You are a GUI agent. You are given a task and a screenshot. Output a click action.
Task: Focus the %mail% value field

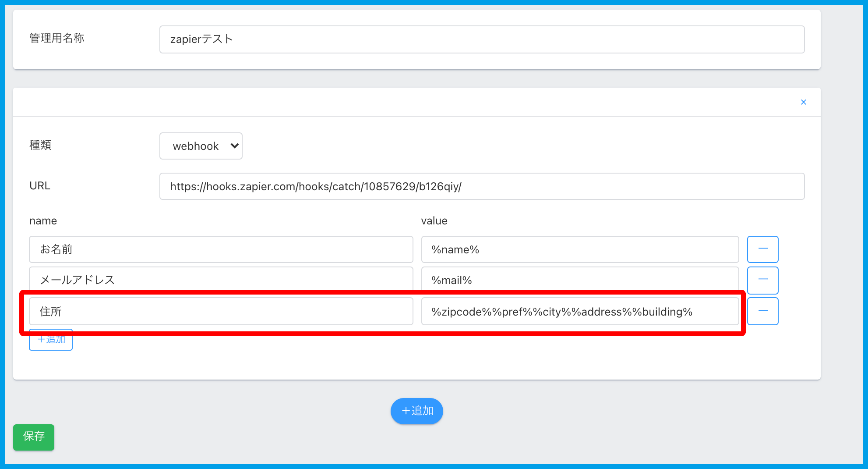[x=580, y=280]
